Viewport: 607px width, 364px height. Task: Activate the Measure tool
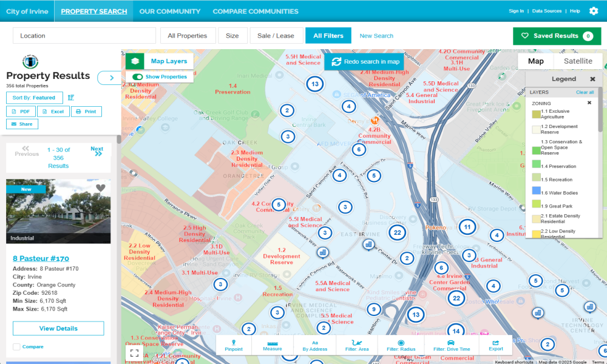[273, 345]
